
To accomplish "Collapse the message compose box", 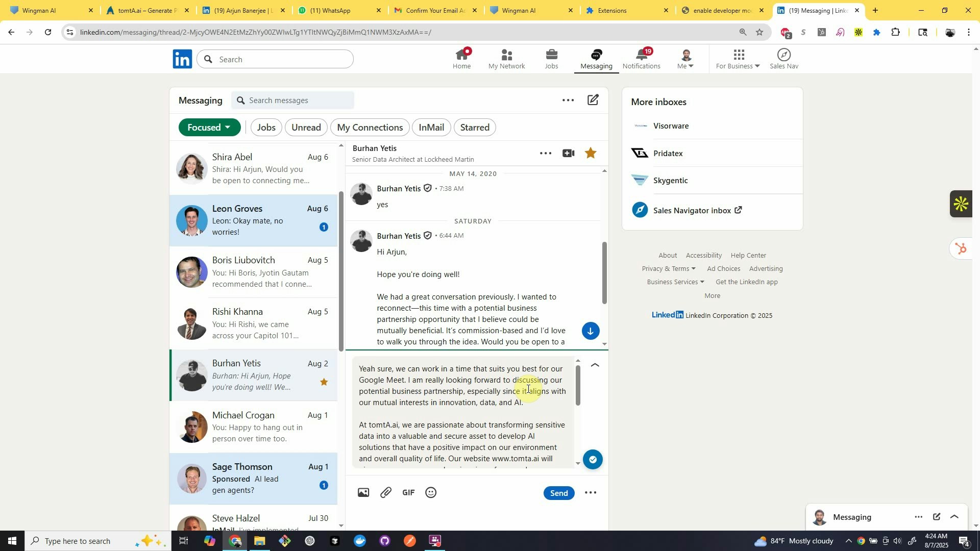I will pyautogui.click(x=595, y=365).
